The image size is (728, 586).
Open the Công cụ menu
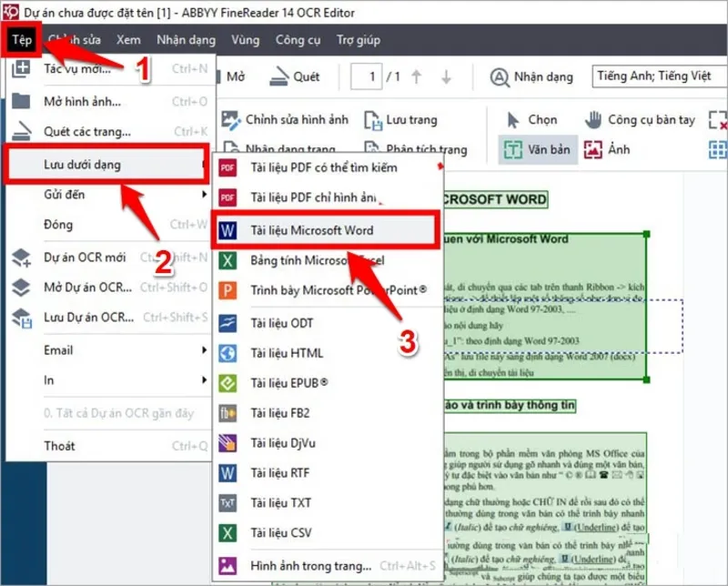(x=298, y=40)
